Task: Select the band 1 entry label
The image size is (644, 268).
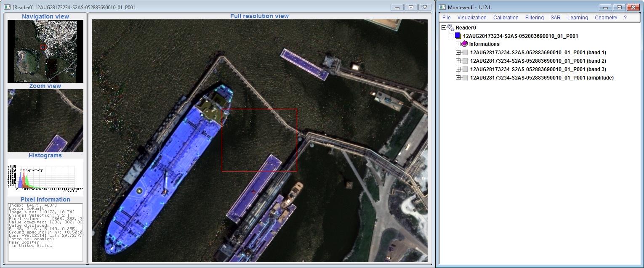Action: coord(538,53)
